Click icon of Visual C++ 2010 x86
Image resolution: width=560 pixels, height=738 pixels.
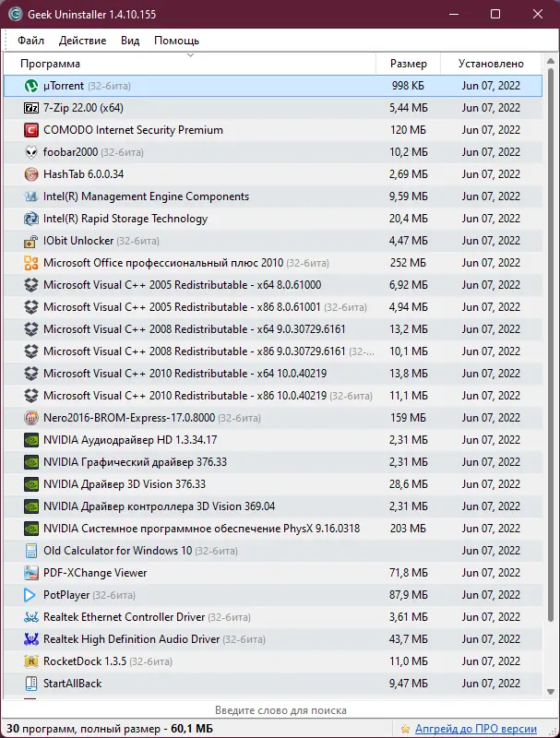31,396
